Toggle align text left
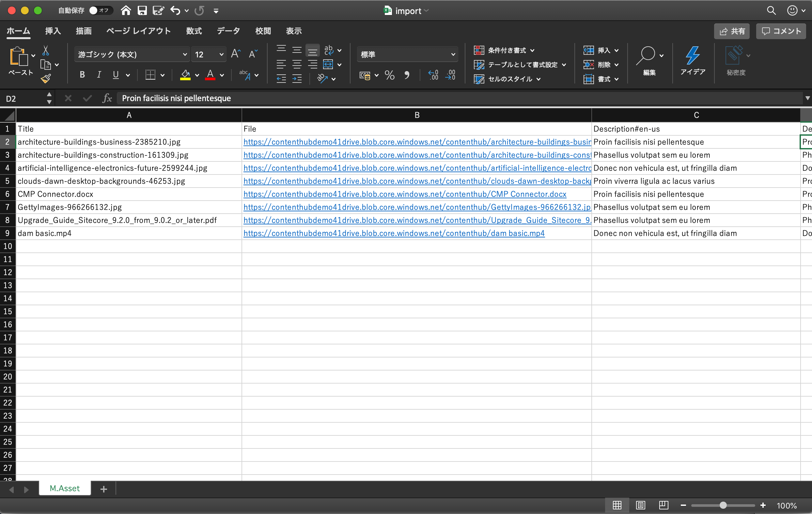The width and height of the screenshot is (812, 514). click(x=281, y=64)
